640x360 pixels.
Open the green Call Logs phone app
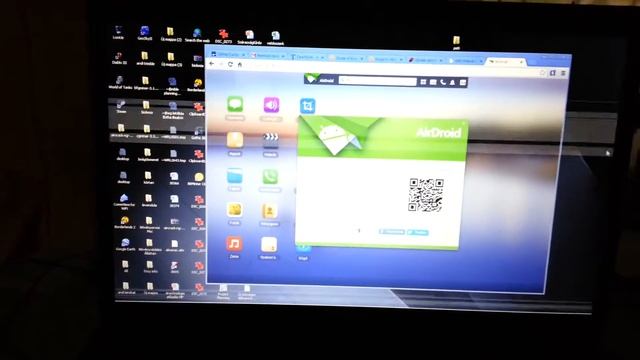click(x=270, y=177)
